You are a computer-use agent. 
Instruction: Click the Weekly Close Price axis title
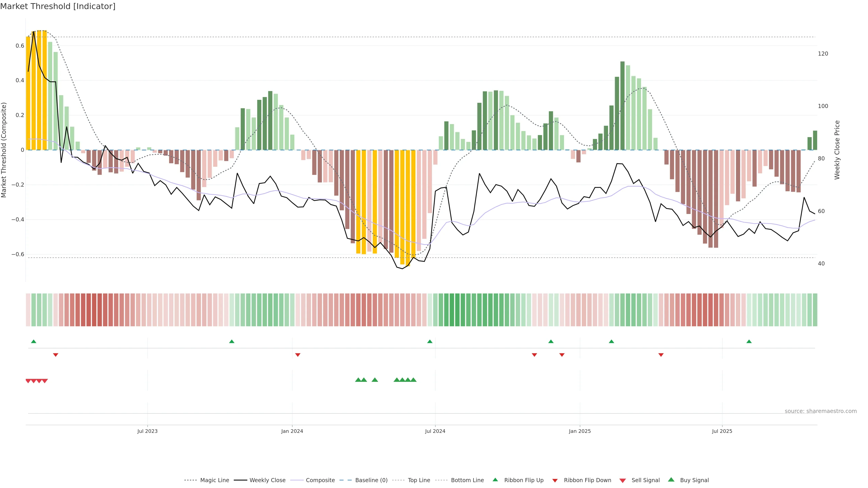click(x=837, y=150)
